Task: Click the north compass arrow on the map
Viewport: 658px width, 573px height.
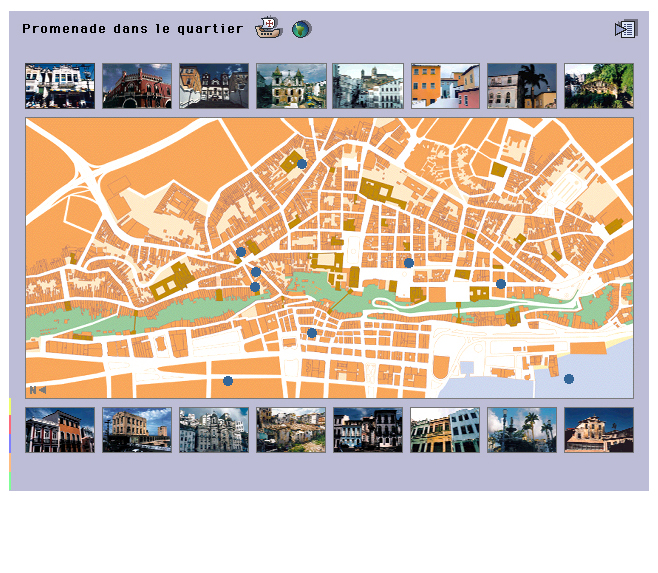Action: [x=37, y=390]
